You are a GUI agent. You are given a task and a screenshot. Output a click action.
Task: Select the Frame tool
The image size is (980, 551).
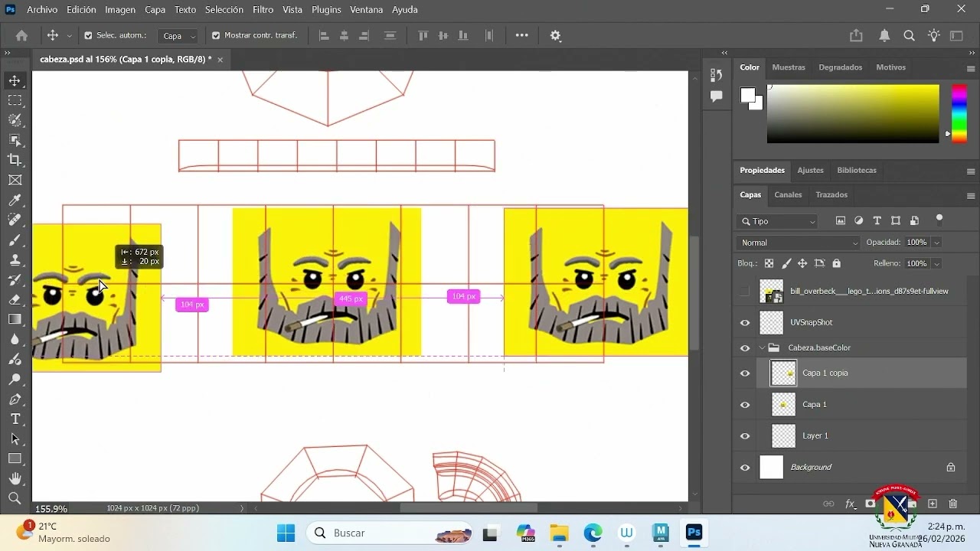click(x=15, y=180)
